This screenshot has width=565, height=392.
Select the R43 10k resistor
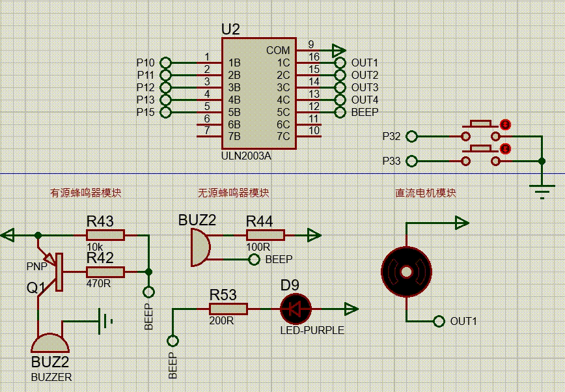point(105,235)
